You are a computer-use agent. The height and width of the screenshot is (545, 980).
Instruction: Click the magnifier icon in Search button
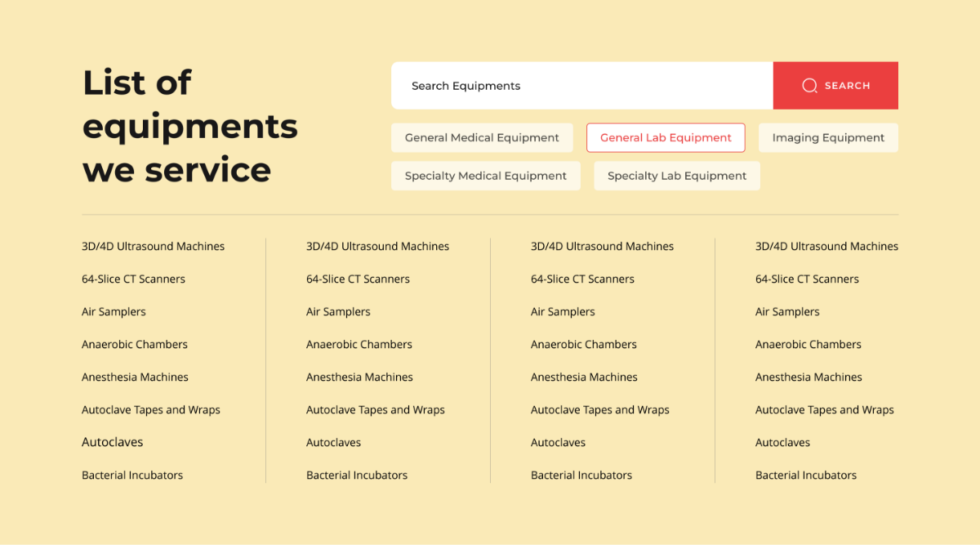pos(809,86)
